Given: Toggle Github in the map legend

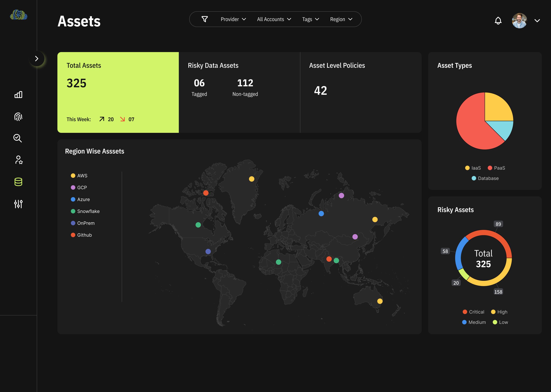Looking at the screenshot, I should tap(81, 235).
